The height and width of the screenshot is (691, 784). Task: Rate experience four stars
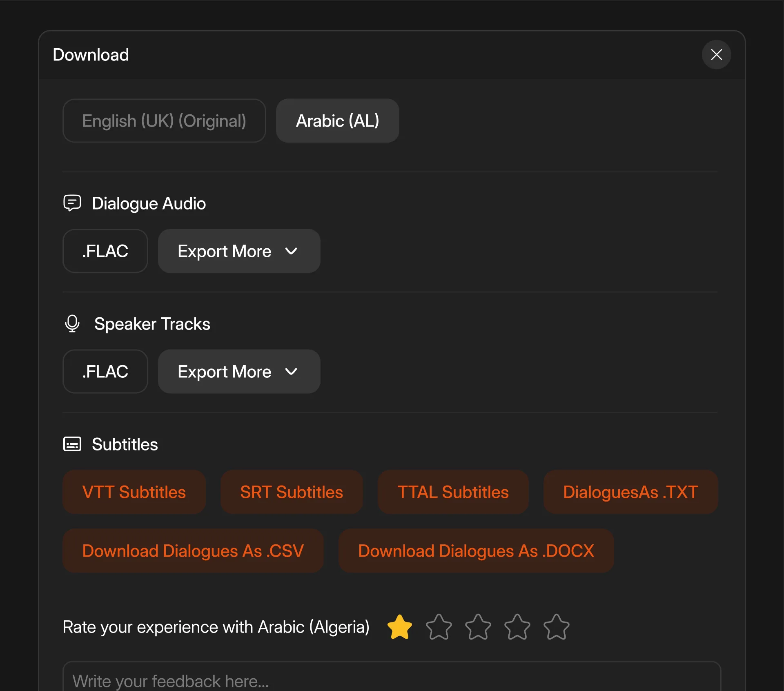(x=517, y=627)
